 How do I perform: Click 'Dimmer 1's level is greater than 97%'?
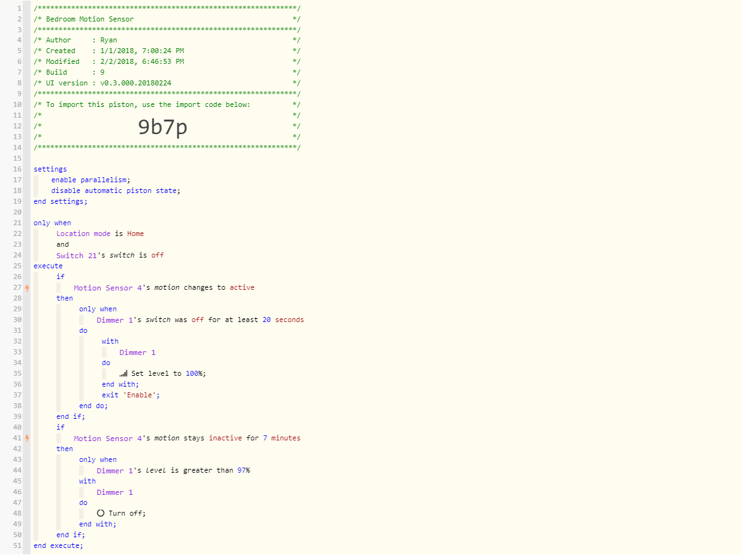(173, 471)
